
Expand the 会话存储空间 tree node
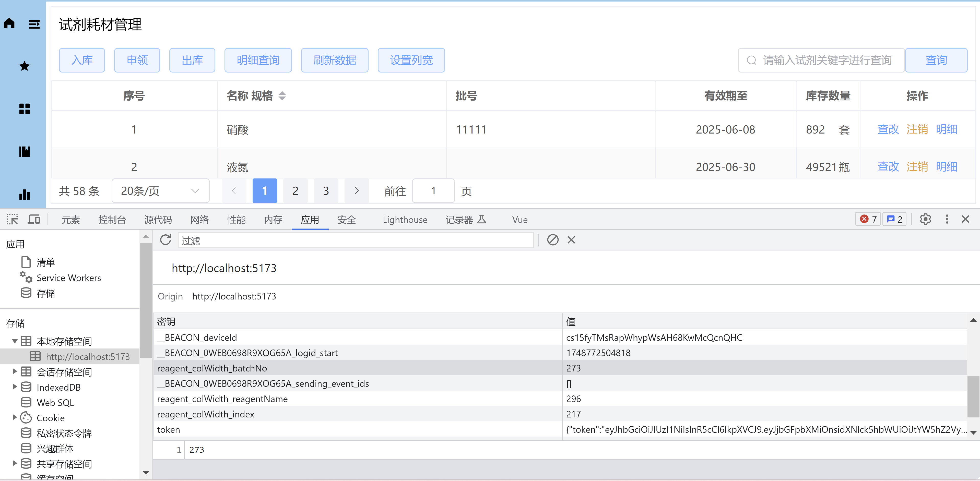pos(15,371)
